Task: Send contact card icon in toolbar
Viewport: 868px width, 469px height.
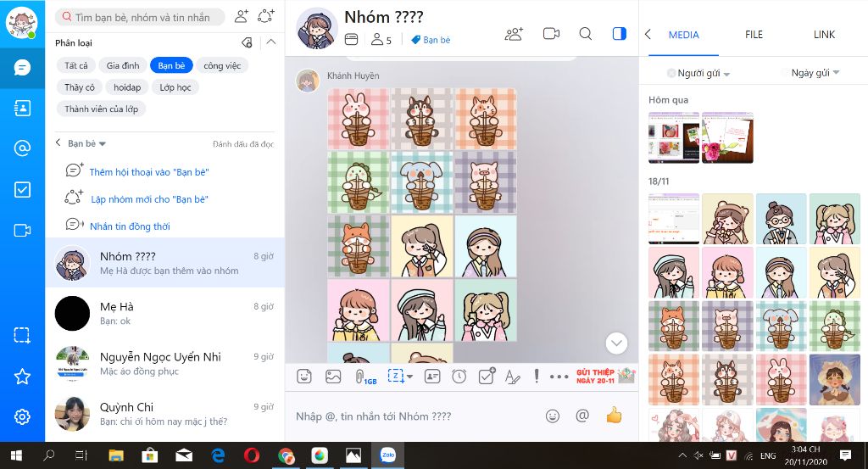Action: pyautogui.click(x=431, y=377)
